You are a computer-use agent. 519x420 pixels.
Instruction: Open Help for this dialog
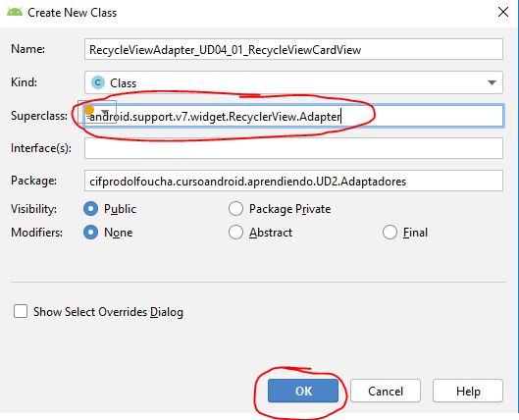click(x=468, y=391)
